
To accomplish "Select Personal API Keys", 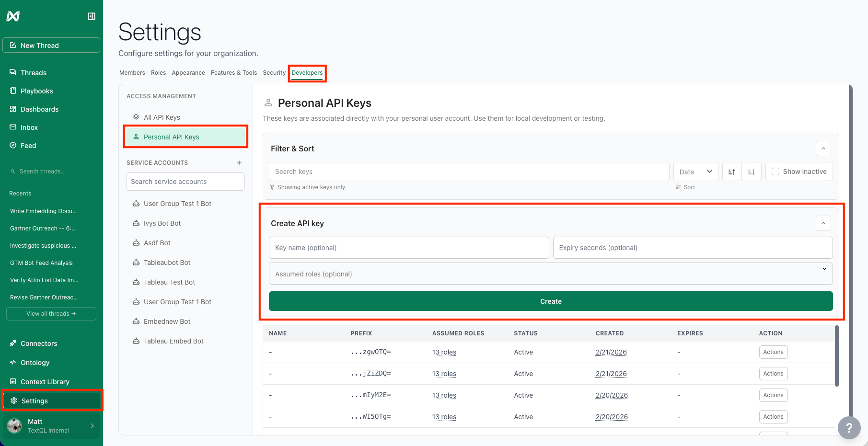I will tap(185, 137).
